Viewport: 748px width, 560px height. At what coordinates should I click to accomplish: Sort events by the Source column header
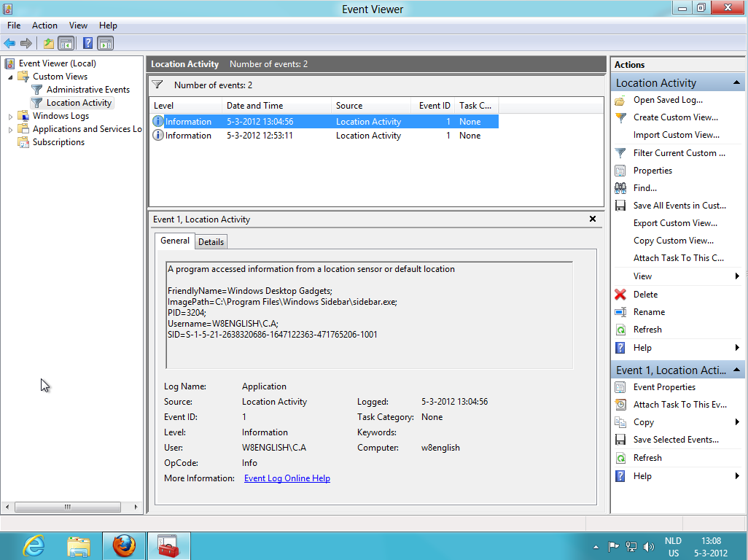click(x=371, y=106)
